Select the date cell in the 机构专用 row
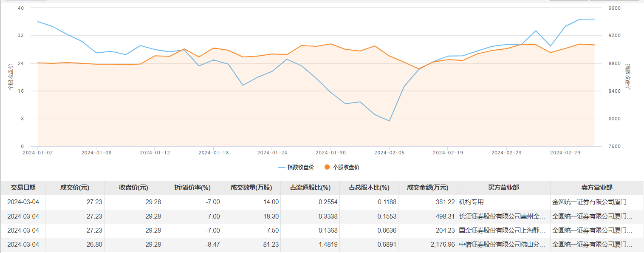Screen dimensions: 644x253 click(x=23, y=202)
